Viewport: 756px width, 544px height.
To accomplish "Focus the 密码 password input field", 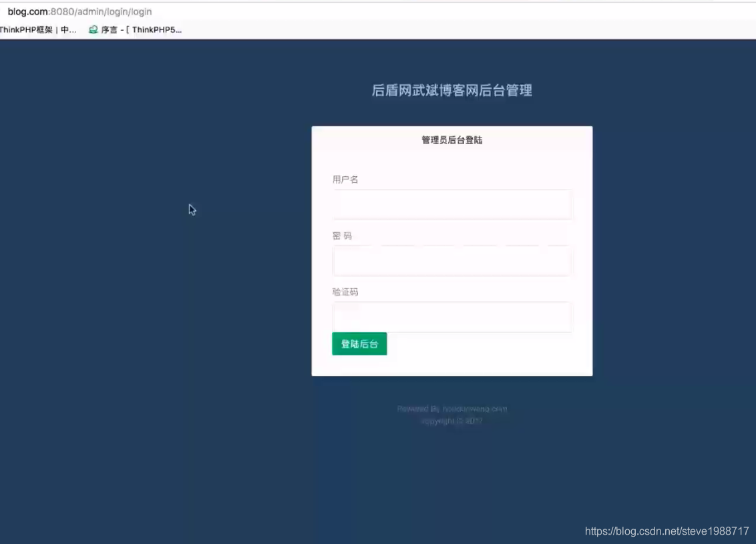I will pyautogui.click(x=451, y=261).
